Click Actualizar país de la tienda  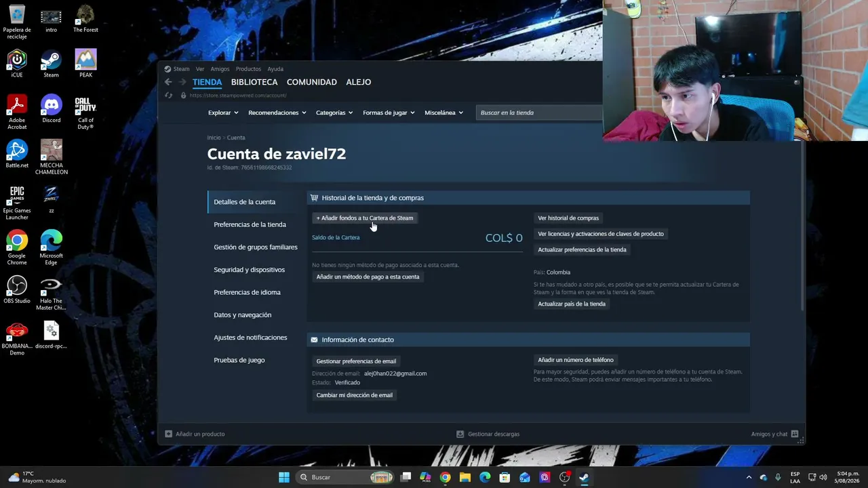572,304
